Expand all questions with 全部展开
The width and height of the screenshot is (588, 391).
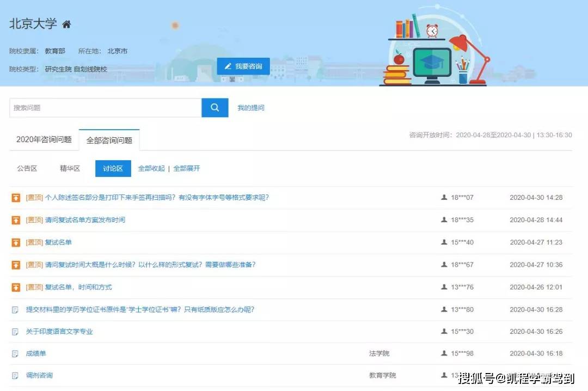(x=187, y=169)
